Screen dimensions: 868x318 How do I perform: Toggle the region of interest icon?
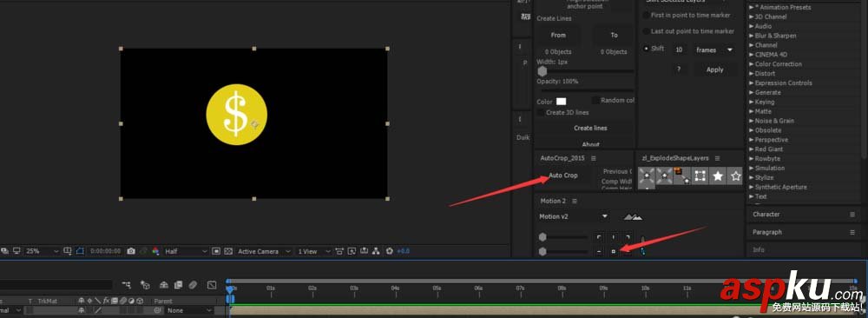click(216, 251)
